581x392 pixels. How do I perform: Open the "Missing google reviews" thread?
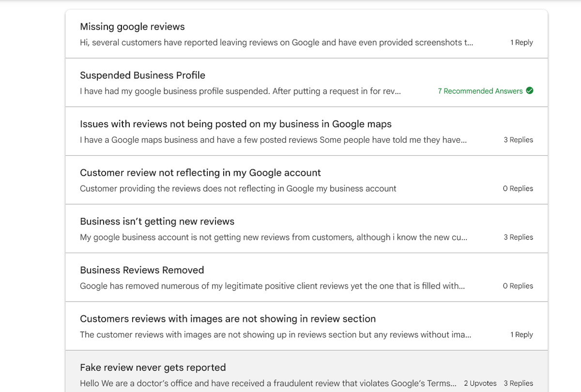[x=132, y=27]
